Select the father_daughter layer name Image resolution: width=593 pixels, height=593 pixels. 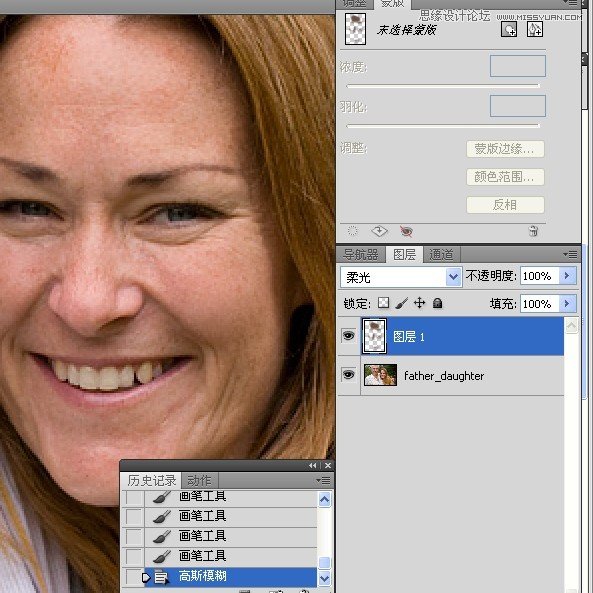(x=444, y=376)
